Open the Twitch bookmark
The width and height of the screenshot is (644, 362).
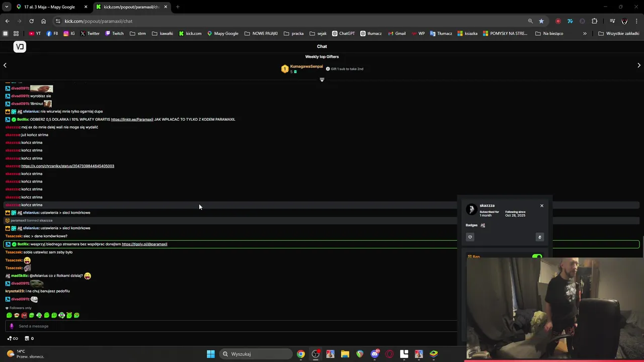(x=114, y=34)
